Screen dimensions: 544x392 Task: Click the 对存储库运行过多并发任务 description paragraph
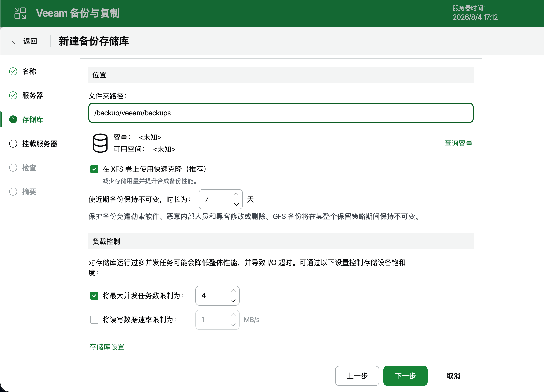(247, 268)
